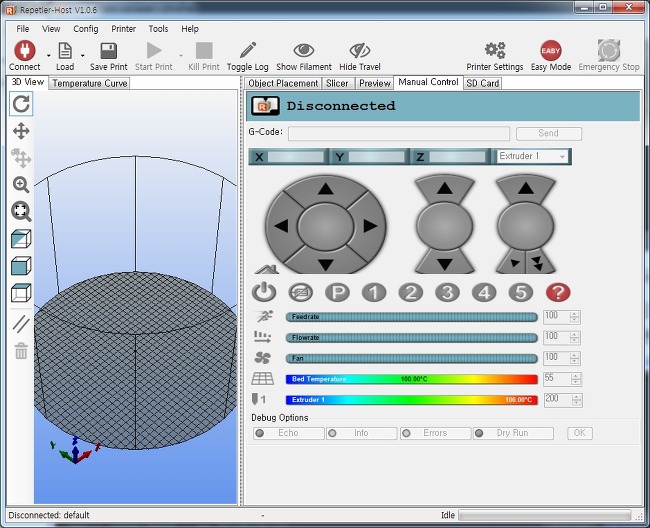Enable Dry Run debug option
This screenshot has height=528, width=650.
click(x=513, y=433)
